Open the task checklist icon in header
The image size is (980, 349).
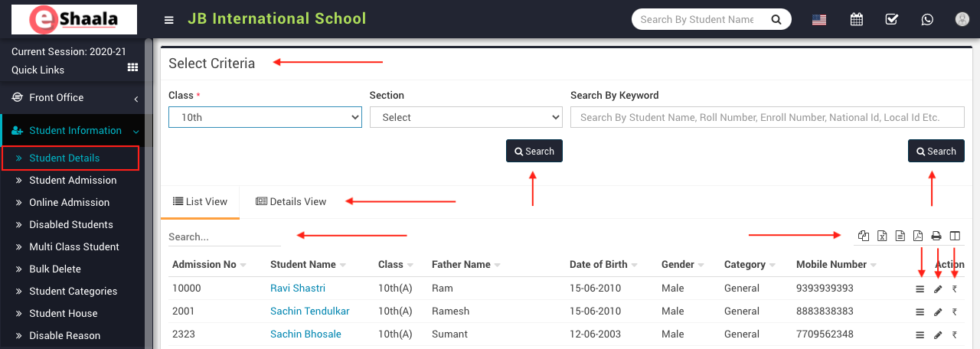click(x=891, y=20)
